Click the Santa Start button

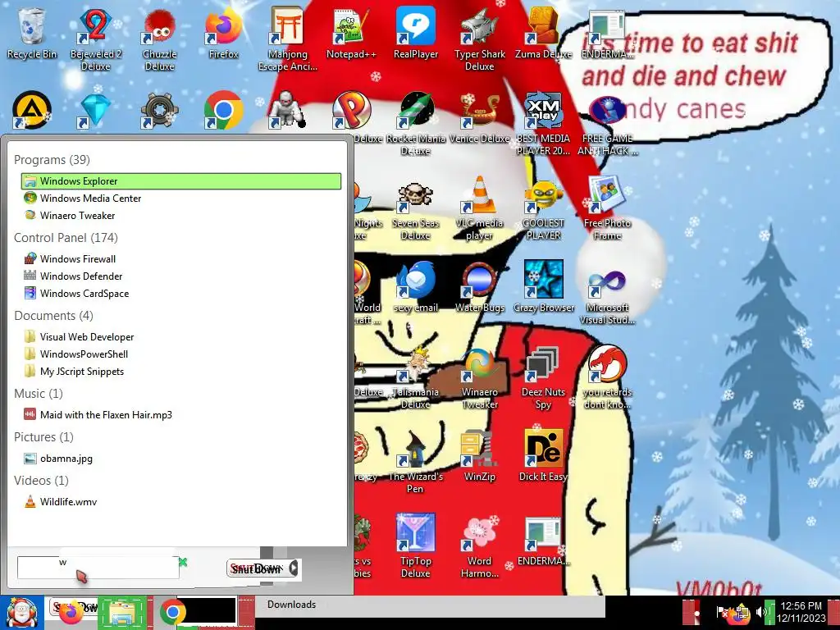tap(21, 612)
